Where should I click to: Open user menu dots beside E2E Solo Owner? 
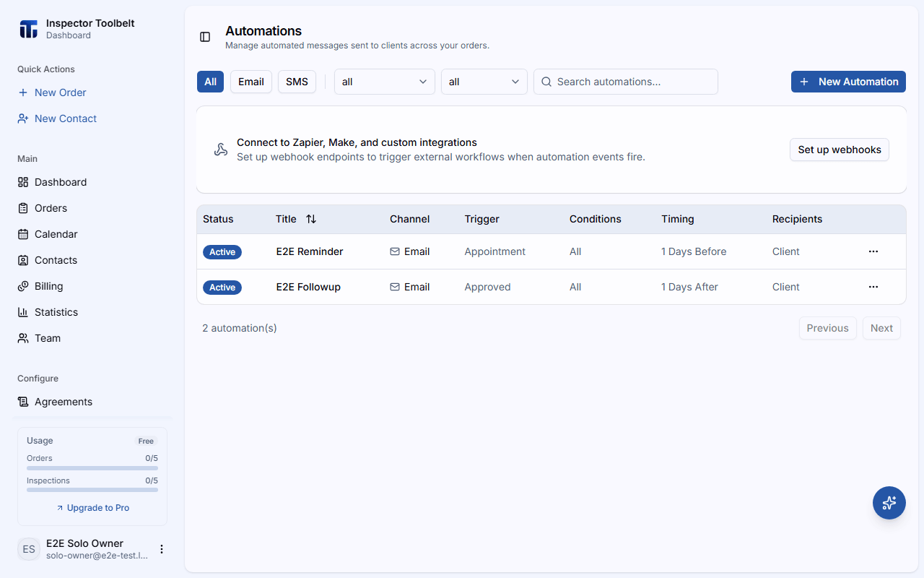[x=162, y=549]
